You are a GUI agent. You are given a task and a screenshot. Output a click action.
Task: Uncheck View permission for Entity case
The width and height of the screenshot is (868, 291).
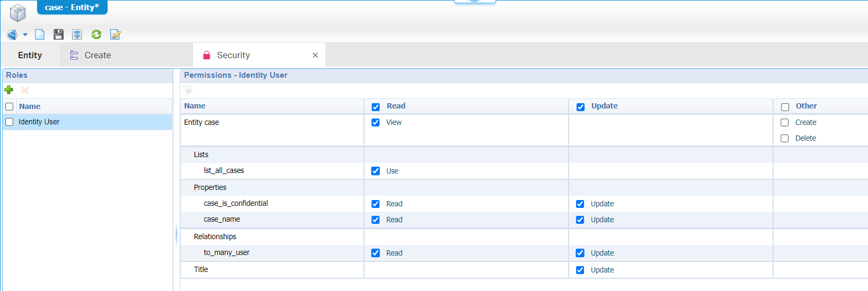(x=376, y=123)
